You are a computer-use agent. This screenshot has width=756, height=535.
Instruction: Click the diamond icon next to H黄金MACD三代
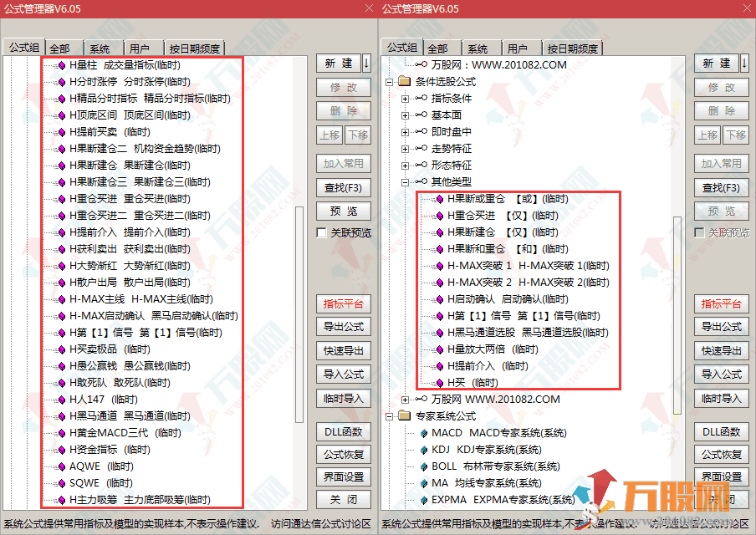(x=60, y=433)
